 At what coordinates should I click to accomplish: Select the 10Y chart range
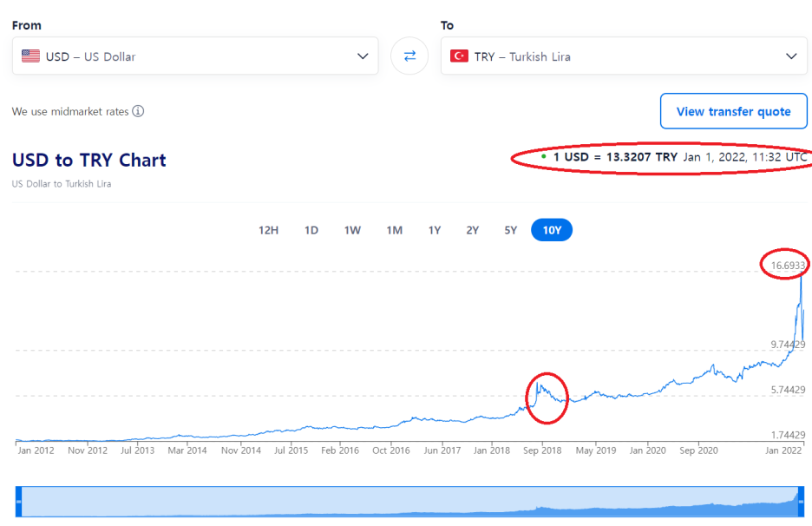click(x=552, y=230)
